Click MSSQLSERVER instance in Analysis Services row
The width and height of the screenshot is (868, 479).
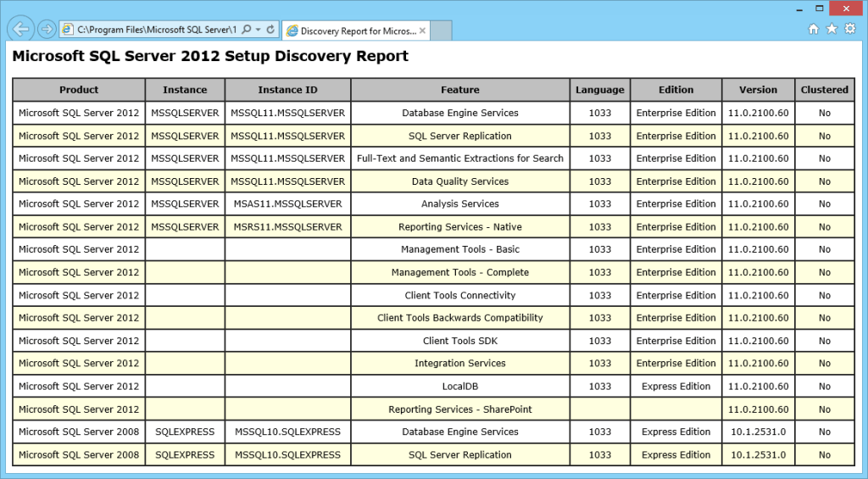click(185, 203)
